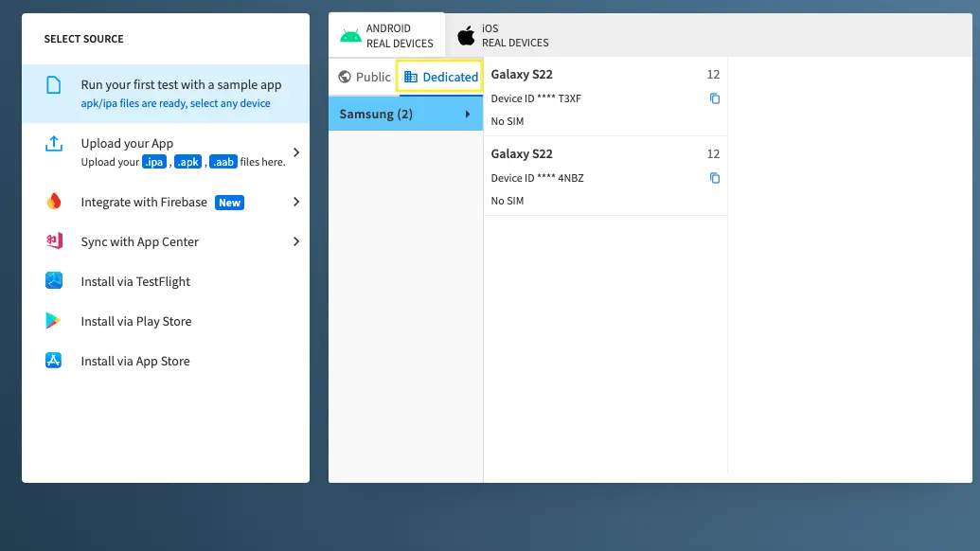Click the globe icon beside Public
The width and height of the screenshot is (980, 551).
[345, 77]
